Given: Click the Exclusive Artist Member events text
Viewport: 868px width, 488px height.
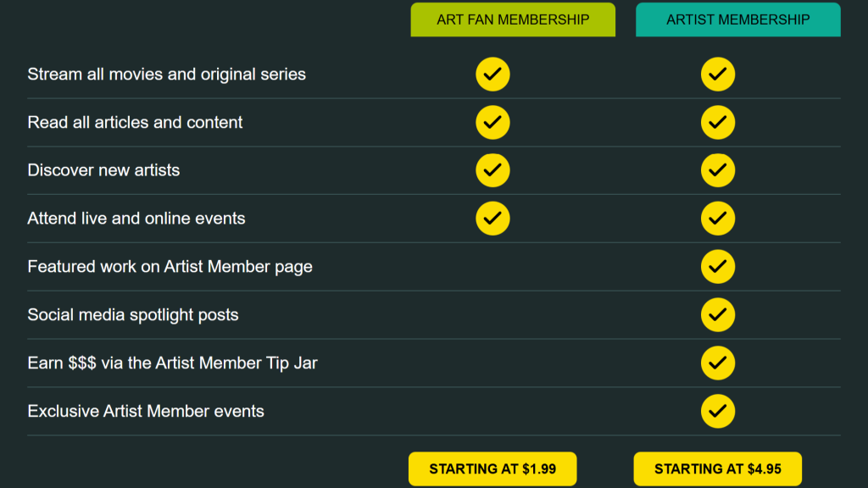Looking at the screenshot, I should point(146,411).
